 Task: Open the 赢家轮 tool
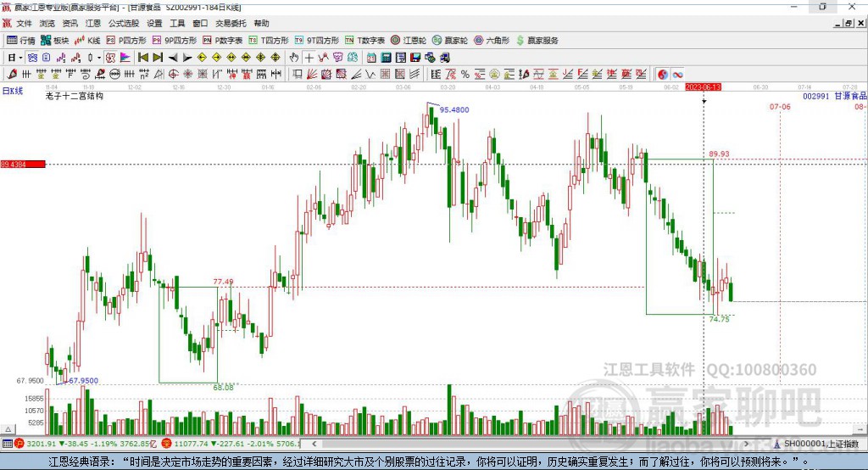(450, 41)
